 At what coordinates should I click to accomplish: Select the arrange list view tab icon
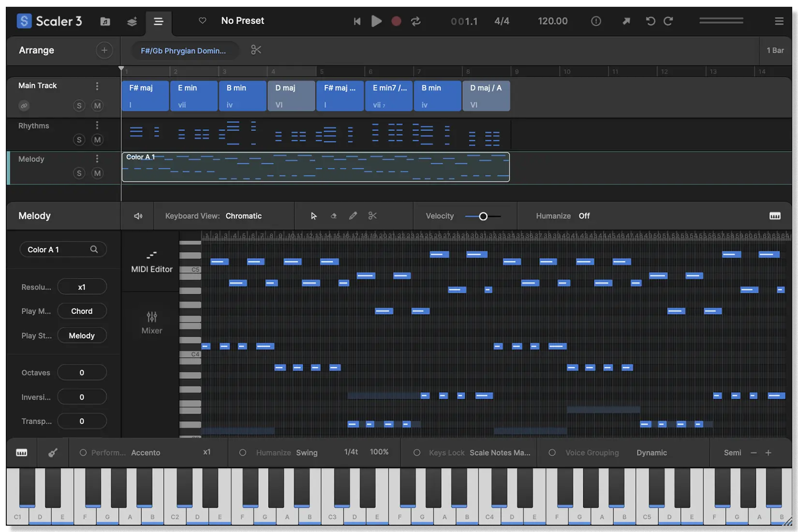158,21
